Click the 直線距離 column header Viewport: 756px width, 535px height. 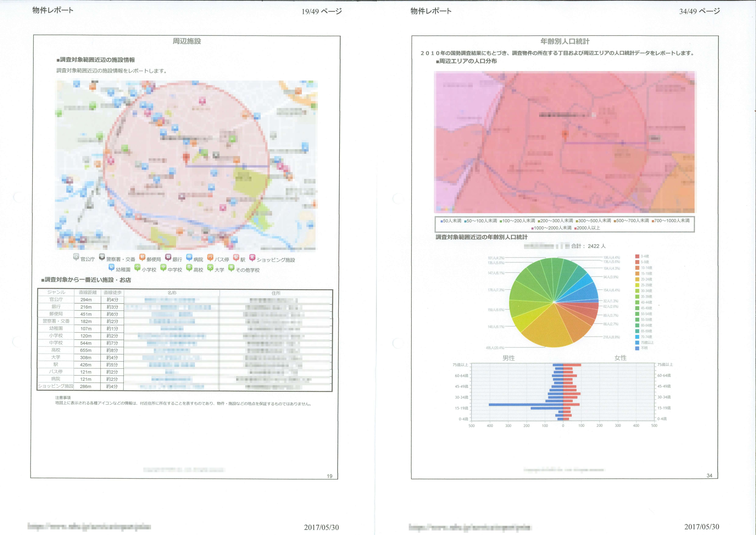click(x=88, y=292)
